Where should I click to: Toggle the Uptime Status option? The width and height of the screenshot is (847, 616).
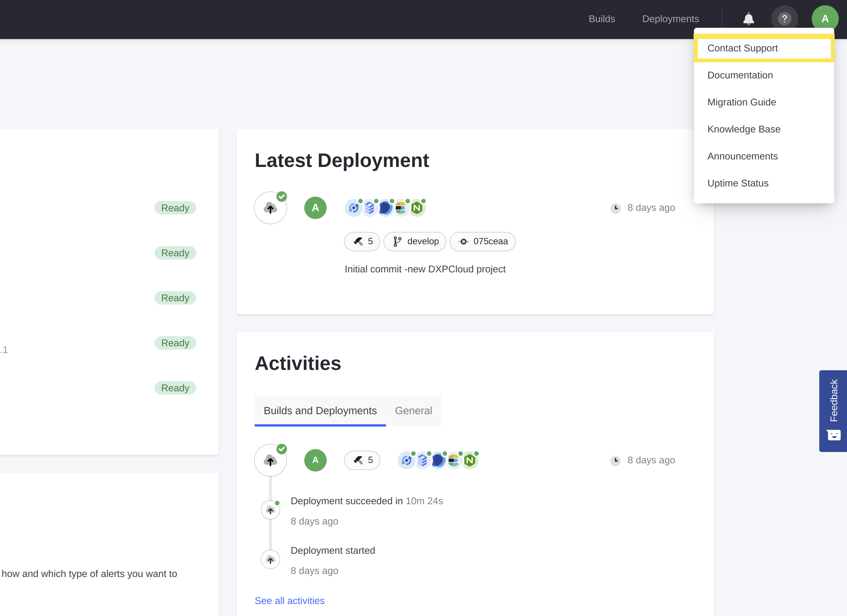(737, 183)
